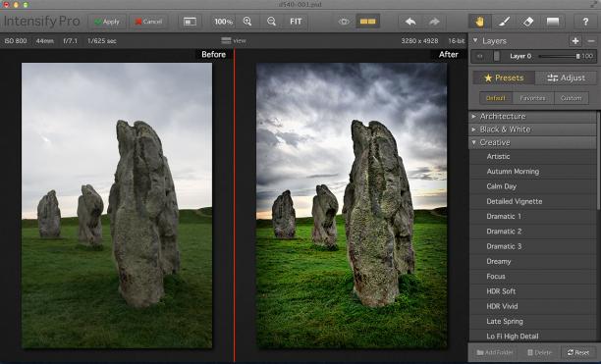Click the 3280 x 4928 dimensions label

click(419, 40)
